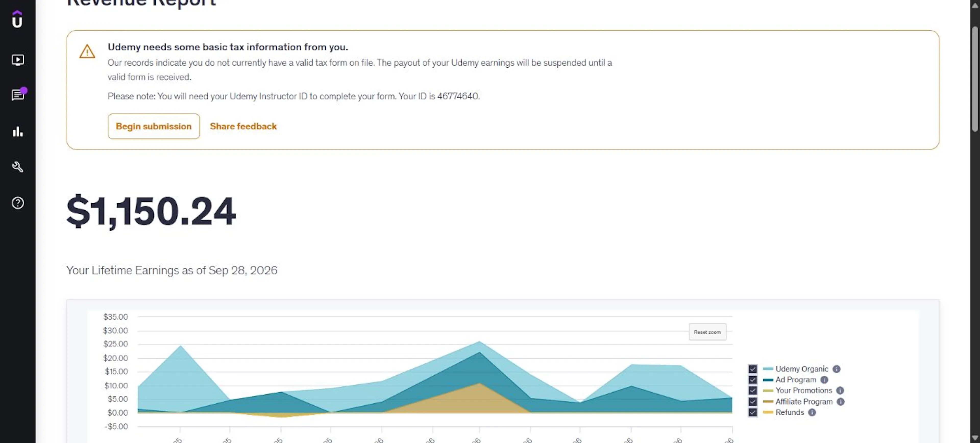Click the Refunds yellow legend swatch

pyautogui.click(x=768, y=412)
